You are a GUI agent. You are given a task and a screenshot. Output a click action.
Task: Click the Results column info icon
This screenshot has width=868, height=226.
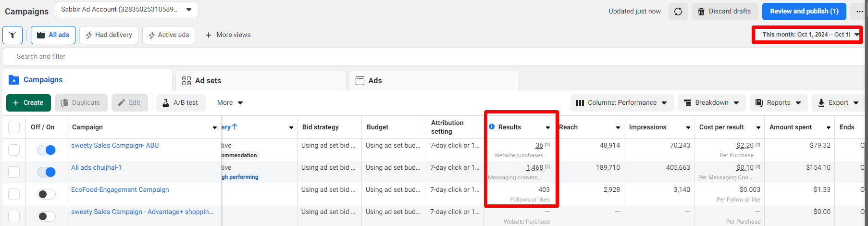tap(492, 127)
